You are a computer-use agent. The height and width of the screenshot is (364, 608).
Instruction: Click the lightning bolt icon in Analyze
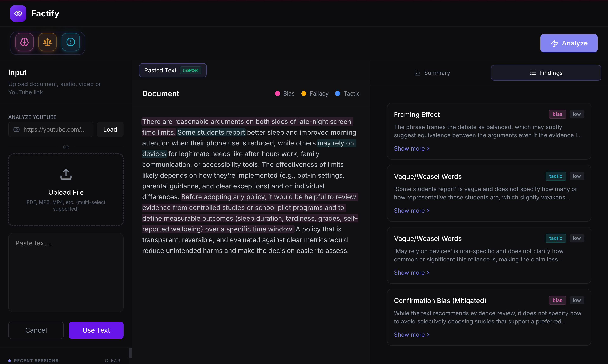pos(554,43)
